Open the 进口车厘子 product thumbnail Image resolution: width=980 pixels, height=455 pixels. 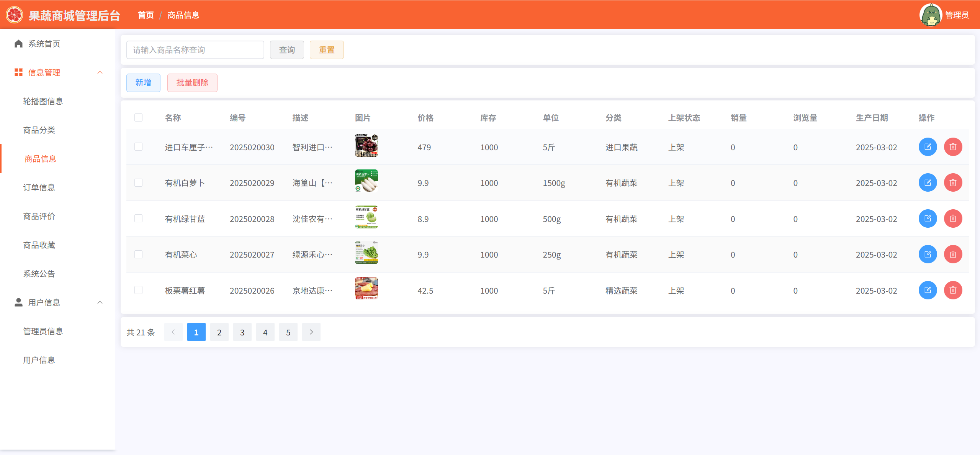(366, 145)
